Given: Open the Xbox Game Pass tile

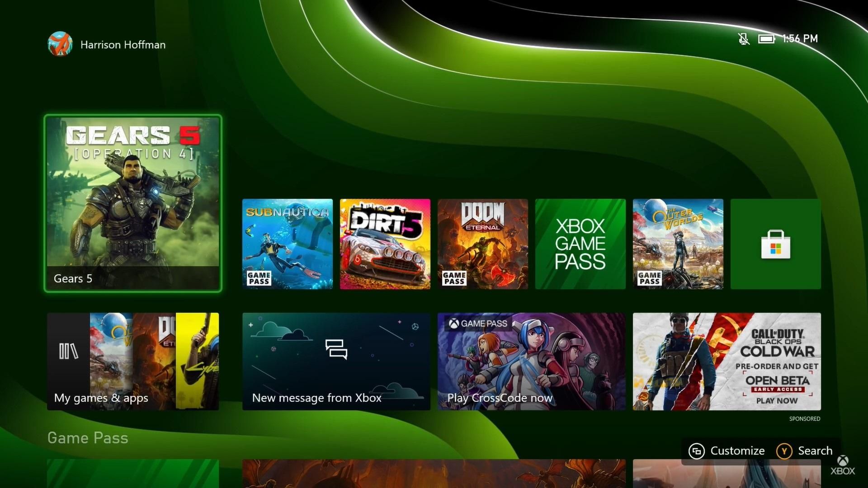Looking at the screenshot, I should pyautogui.click(x=580, y=244).
